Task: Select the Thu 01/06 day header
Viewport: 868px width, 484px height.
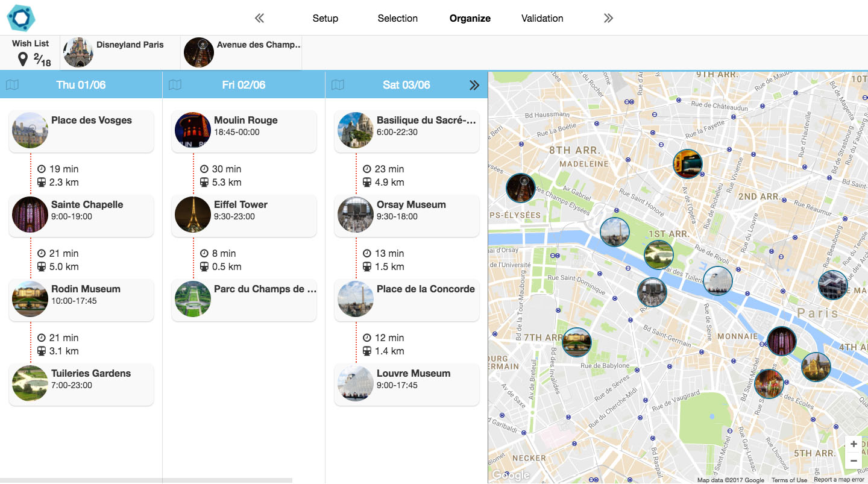Action: 81,85
